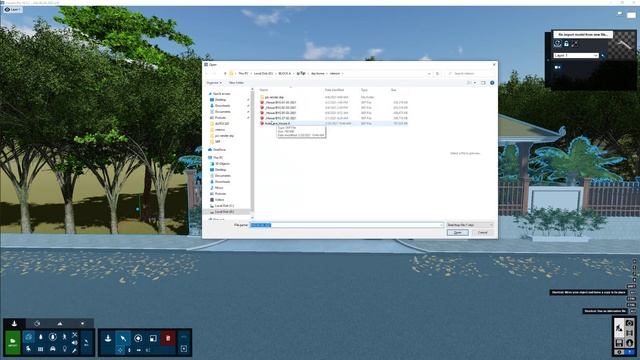Open the file type filter dropdown
The image size is (640, 360).
(470, 225)
